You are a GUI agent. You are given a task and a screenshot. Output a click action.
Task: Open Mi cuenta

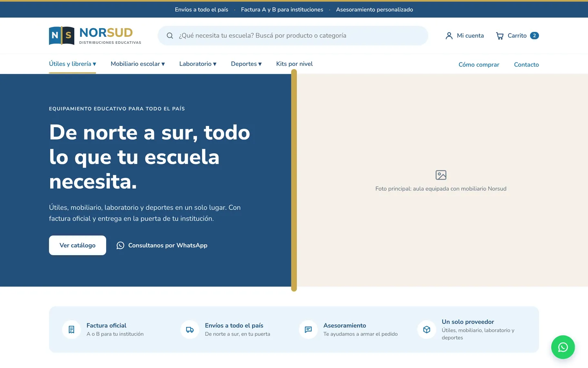464,36
